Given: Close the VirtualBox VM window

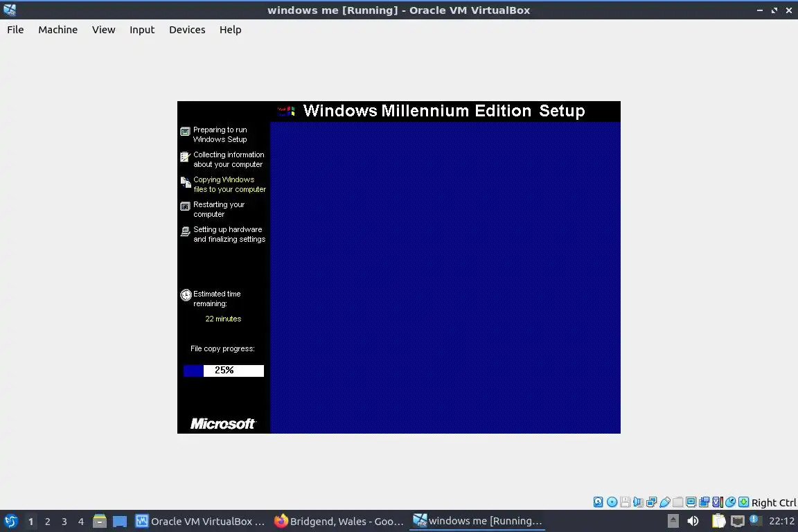Looking at the screenshot, I should pyautogui.click(x=789, y=10).
